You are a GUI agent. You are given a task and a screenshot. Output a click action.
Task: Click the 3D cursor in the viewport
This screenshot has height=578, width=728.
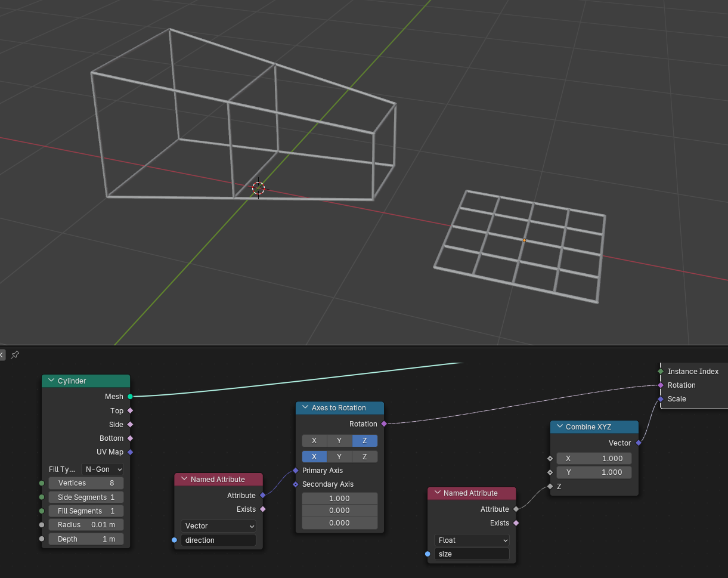(258, 188)
